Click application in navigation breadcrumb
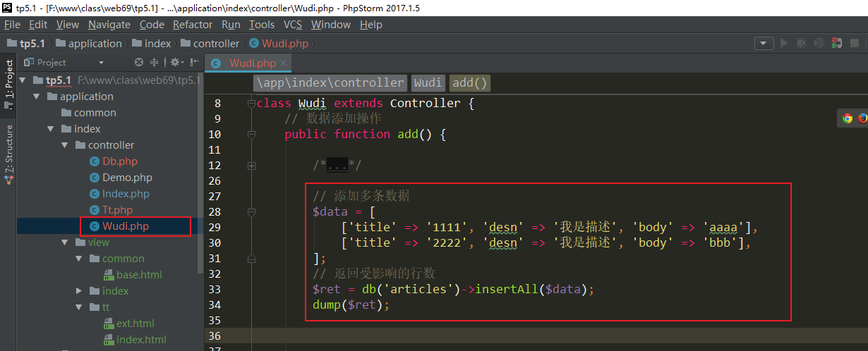This screenshot has width=868, height=351. 89,43
